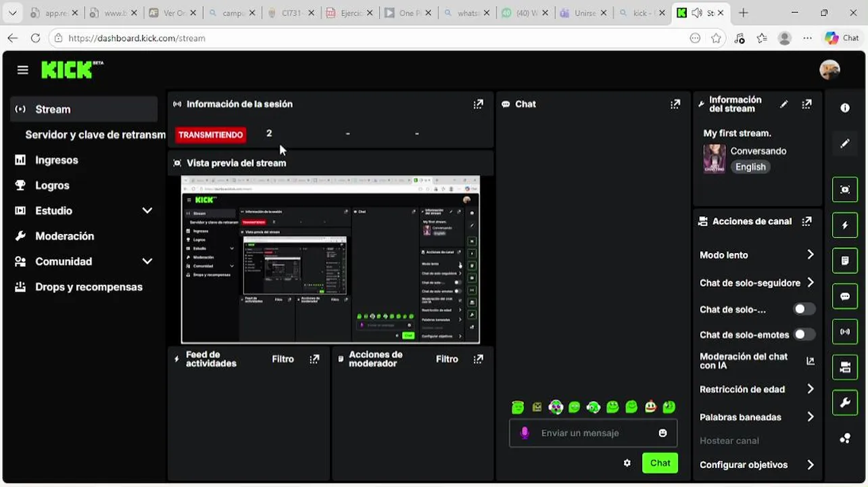Select Stream in the left sidebar
Viewport: 868px width, 487px height.
[x=84, y=109]
